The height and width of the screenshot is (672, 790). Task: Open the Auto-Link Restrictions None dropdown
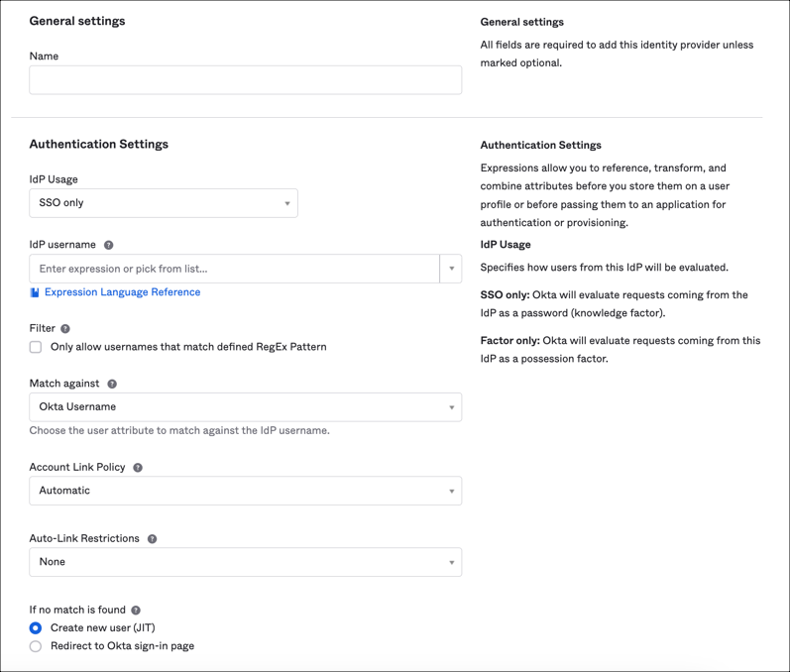pyautogui.click(x=245, y=562)
